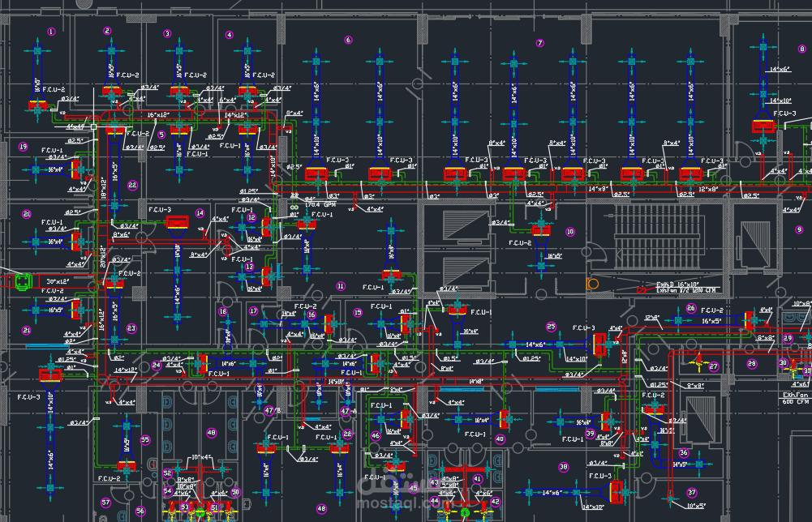The image size is (812, 522).
Task: Select the 30"x12" duct size label
Action: tap(58, 281)
